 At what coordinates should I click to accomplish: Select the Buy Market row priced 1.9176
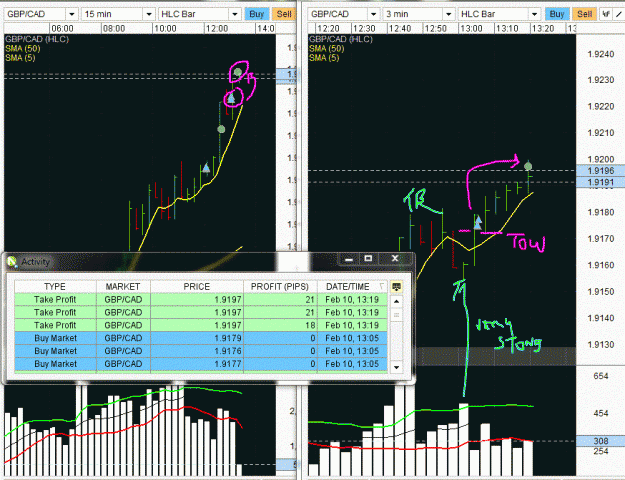[x=201, y=351]
